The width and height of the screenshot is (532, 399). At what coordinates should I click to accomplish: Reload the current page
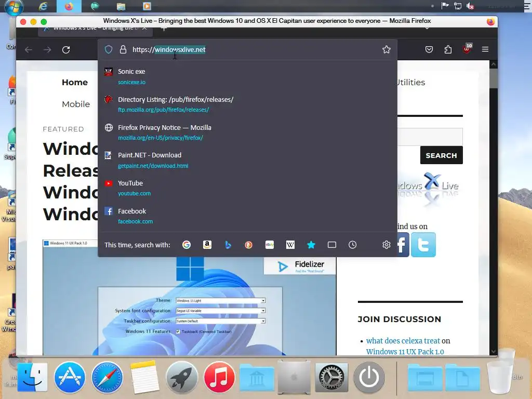click(66, 50)
